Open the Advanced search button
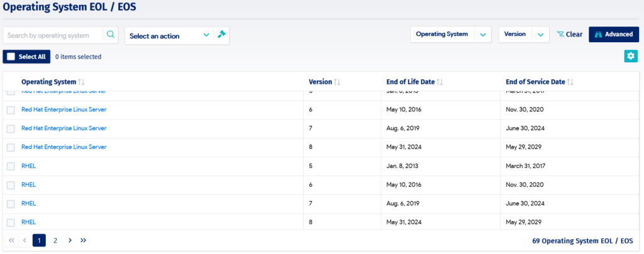 [x=614, y=35]
